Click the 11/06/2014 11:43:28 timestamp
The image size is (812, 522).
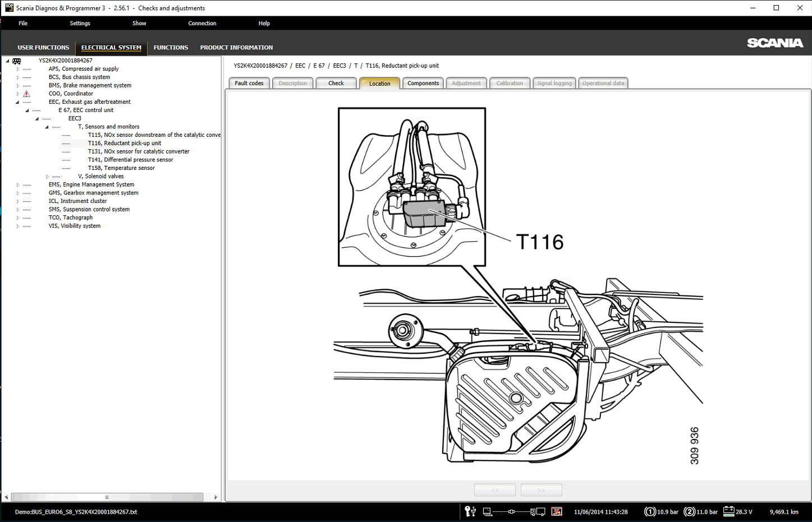click(x=600, y=512)
